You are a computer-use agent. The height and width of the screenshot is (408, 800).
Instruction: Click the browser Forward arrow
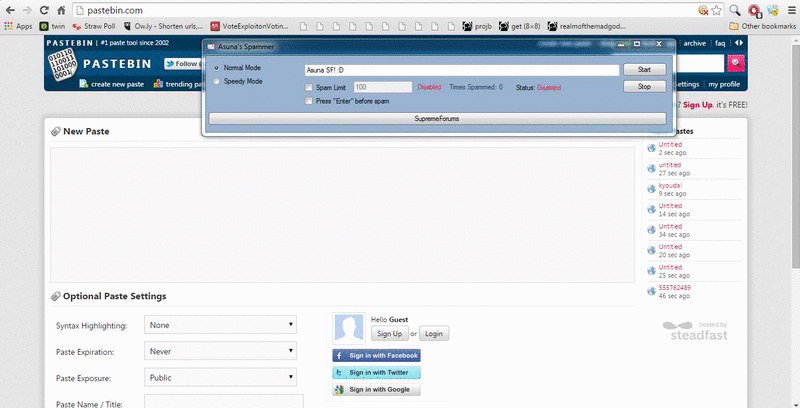point(27,10)
